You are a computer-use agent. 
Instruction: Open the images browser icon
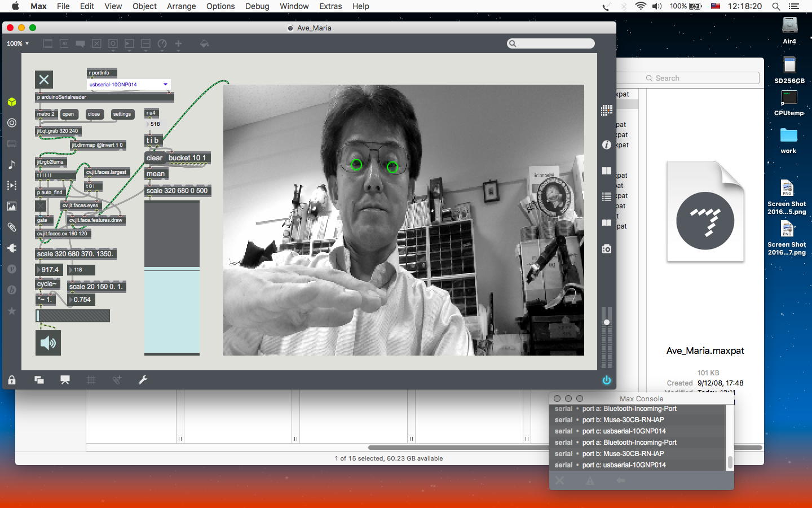[x=12, y=207]
